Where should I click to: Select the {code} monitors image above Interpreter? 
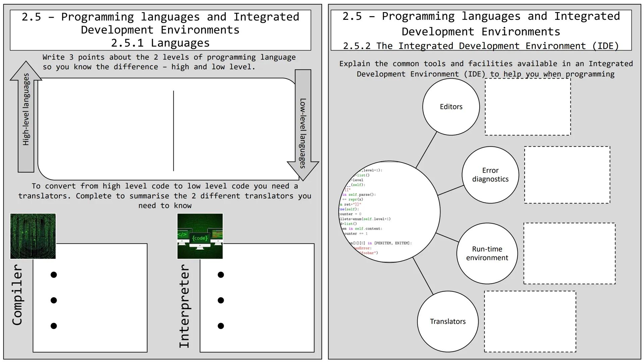pos(199,236)
